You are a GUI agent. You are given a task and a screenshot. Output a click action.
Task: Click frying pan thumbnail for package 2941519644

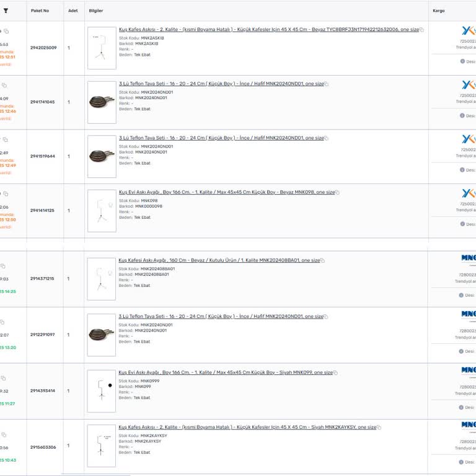102,156
